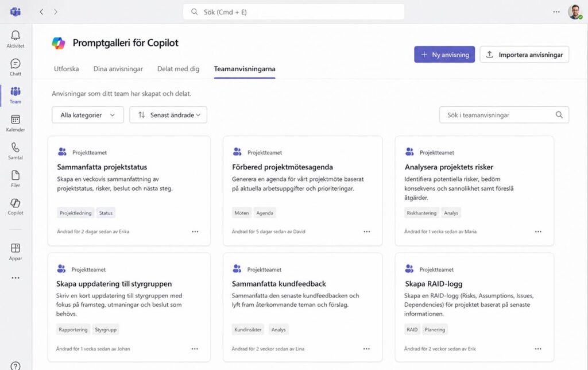The height and width of the screenshot is (370, 588).
Task: Click magnifier icon in Sök i teamanvisningar
Action: pos(559,115)
